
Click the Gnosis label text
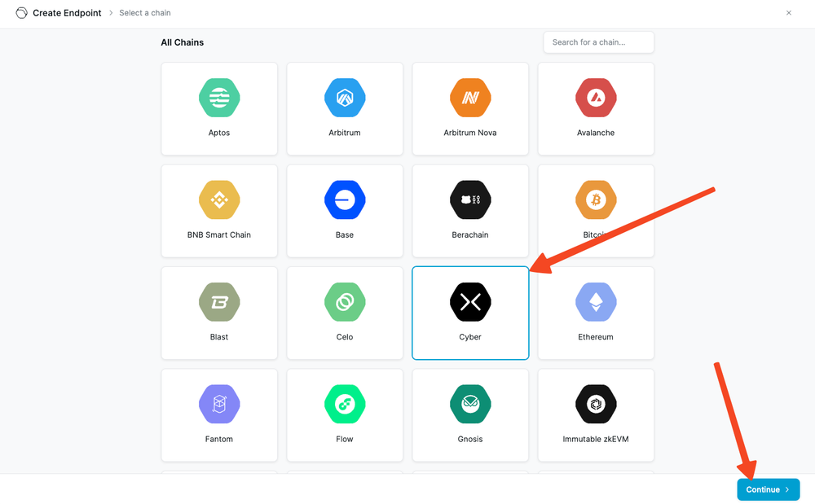click(x=470, y=439)
